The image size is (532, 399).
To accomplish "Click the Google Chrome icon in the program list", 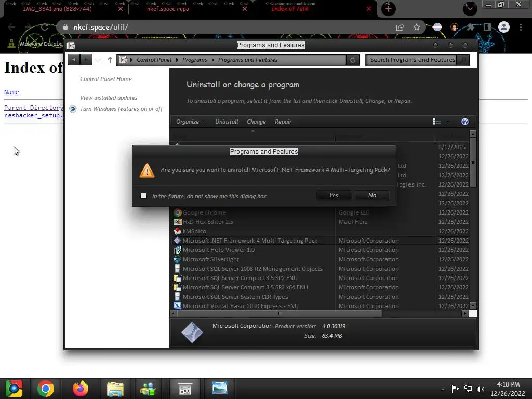I will point(178,212).
